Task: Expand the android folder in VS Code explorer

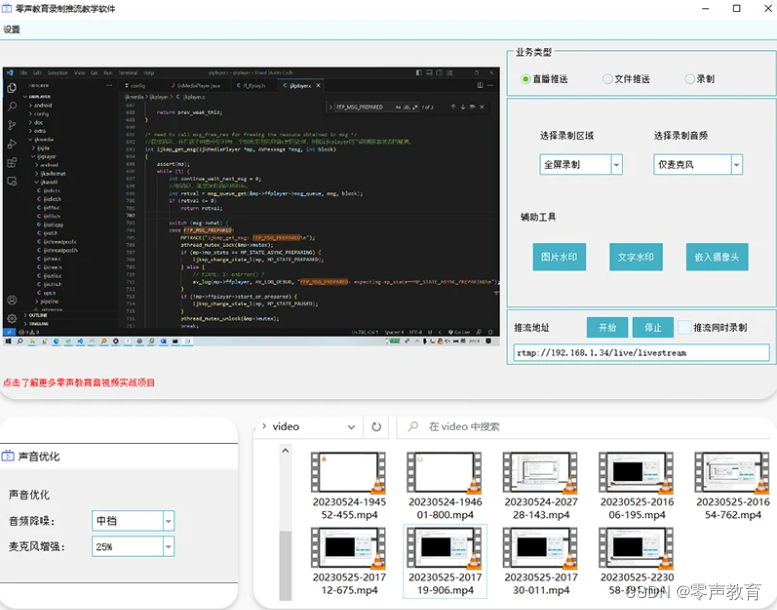Action: coord(41,105)
